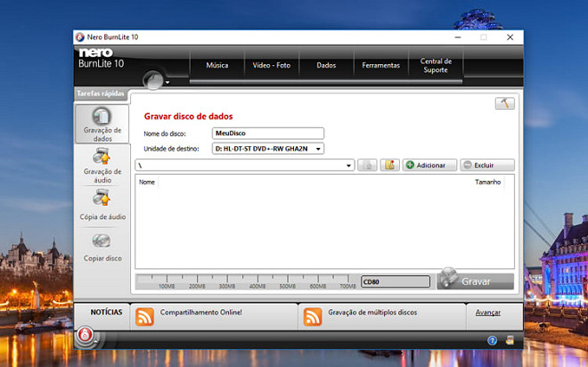Click Nero BurnLite title bar app icon
This screenshot has height=367, width=588.
point(80,37)
